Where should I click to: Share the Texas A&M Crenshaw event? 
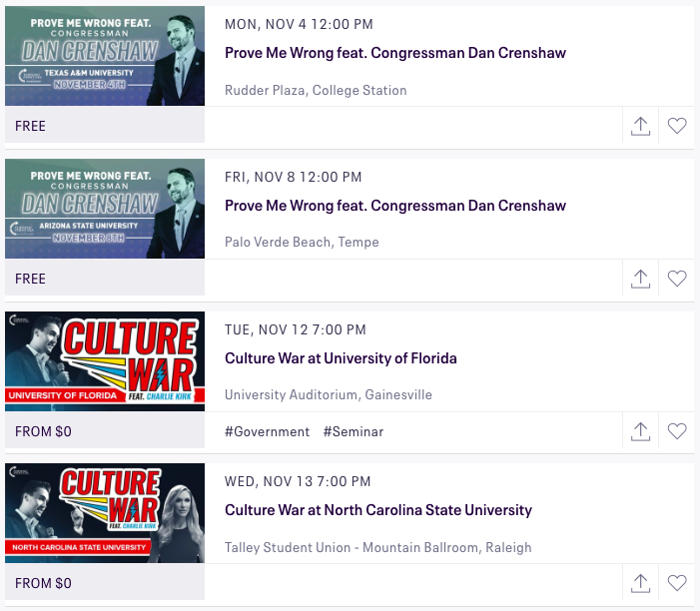click(x=641, y=126)
